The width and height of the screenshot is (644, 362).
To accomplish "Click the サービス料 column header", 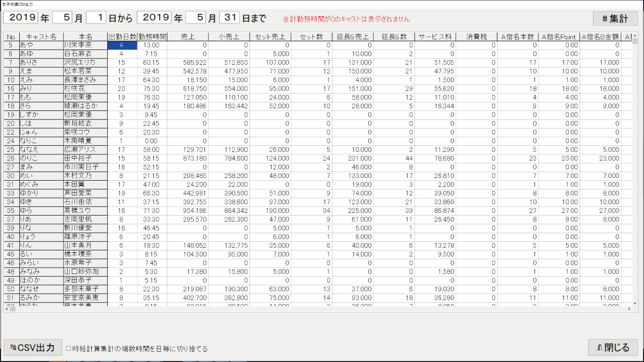I will tap(435, 37).
